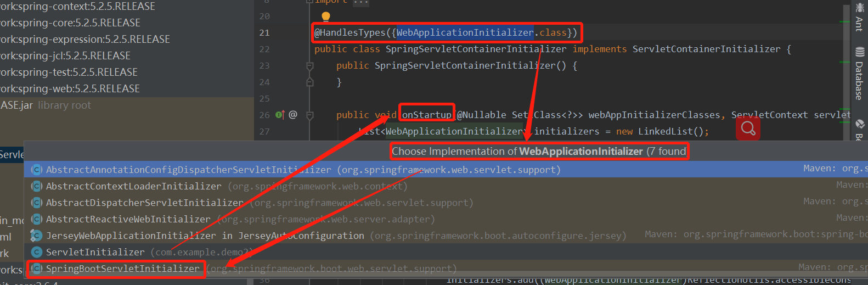Choose ServletInitializer (com.example.demo2)
This screenshot has width=868, height=285.
[446, 252]
